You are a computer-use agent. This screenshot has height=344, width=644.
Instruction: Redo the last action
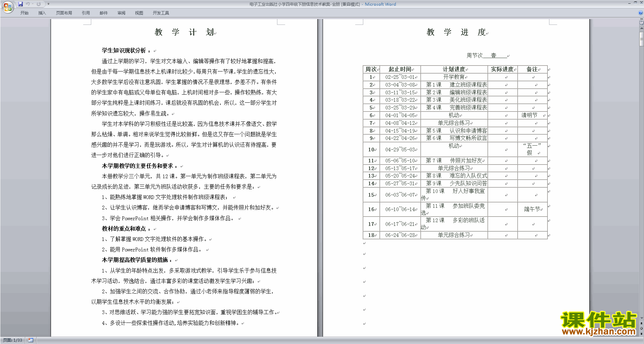click(39, 4)
